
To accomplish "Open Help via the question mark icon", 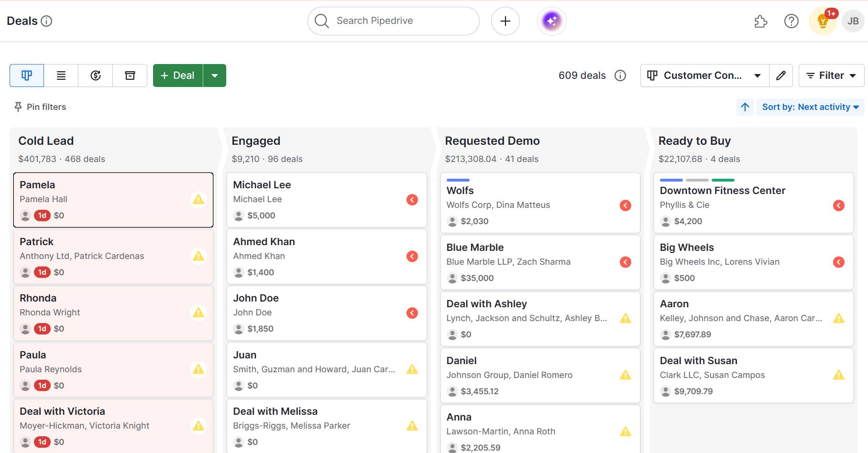I will pos(791,21).
